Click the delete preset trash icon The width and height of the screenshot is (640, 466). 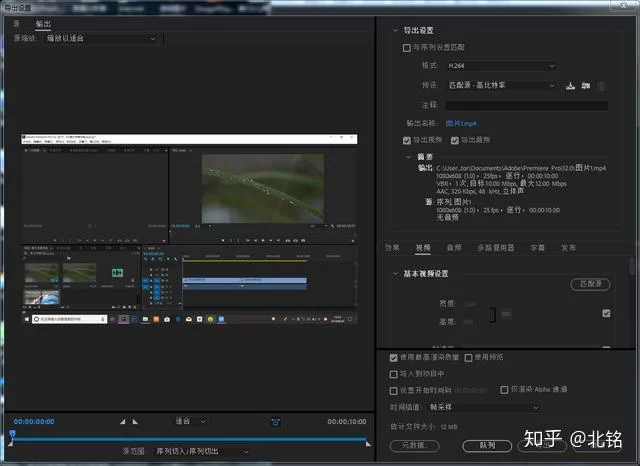point(602,86)
